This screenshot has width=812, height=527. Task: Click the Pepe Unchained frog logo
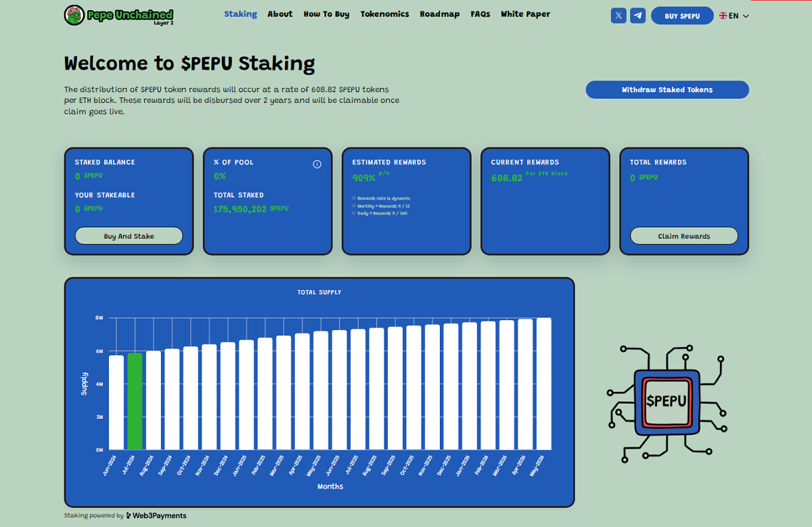point(74,15)
